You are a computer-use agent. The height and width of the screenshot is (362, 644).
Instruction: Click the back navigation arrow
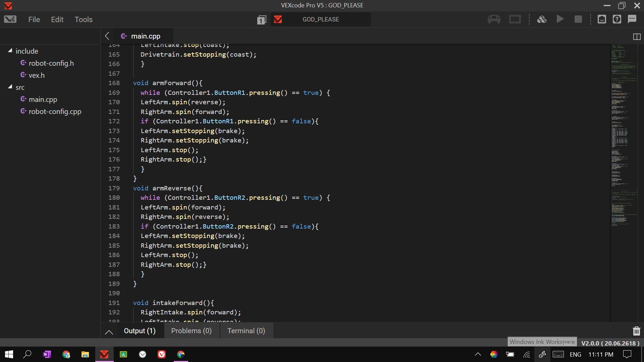(107, 36)
